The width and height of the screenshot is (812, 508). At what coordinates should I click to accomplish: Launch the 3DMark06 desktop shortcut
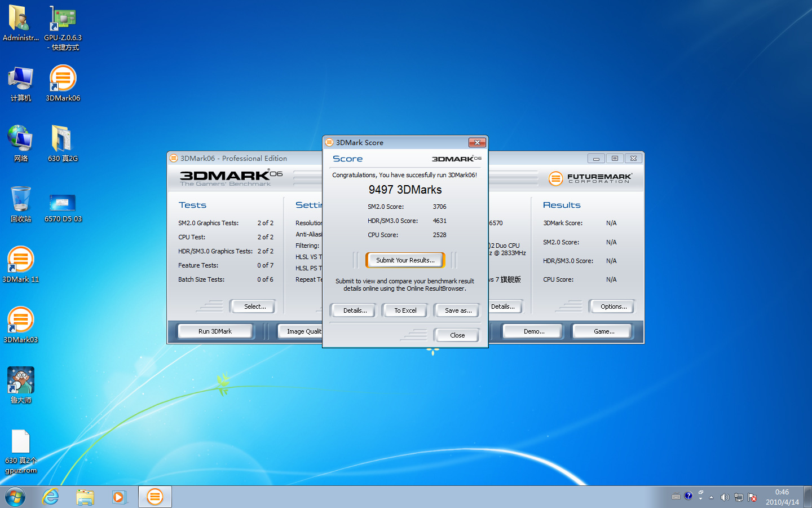[63, 84]
